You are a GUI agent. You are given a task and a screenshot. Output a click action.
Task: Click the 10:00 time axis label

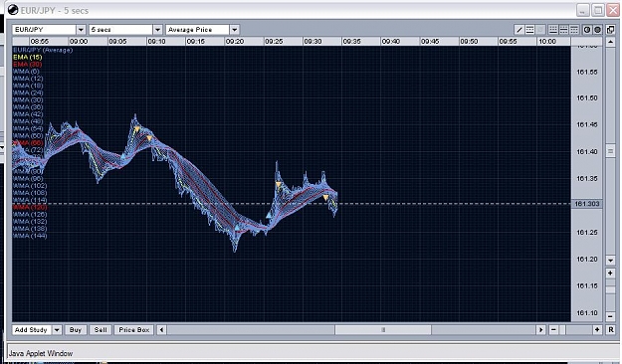[547, 41]
